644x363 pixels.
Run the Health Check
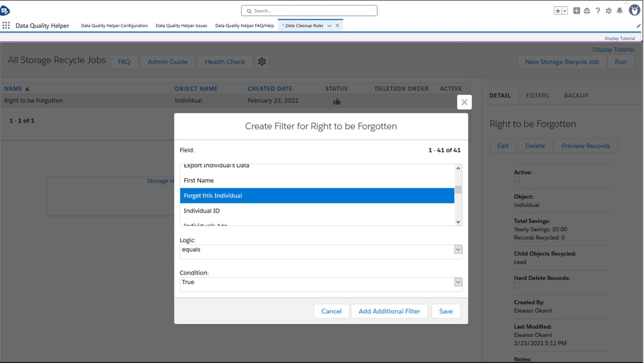tap(225, 61)
